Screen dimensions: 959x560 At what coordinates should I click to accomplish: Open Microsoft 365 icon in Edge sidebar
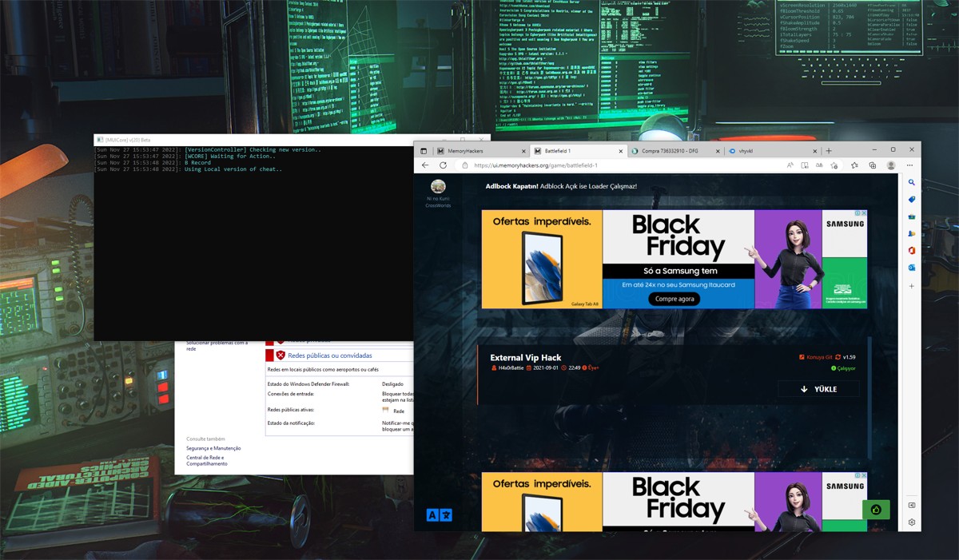pyautogui.click(x=912, y=250)
